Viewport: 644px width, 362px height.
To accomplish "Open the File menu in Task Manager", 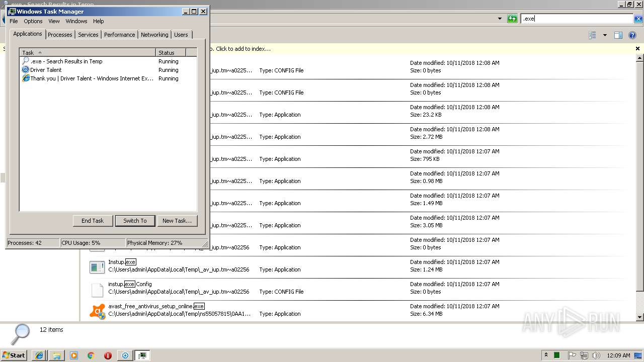I will click(x=14, y=21).
